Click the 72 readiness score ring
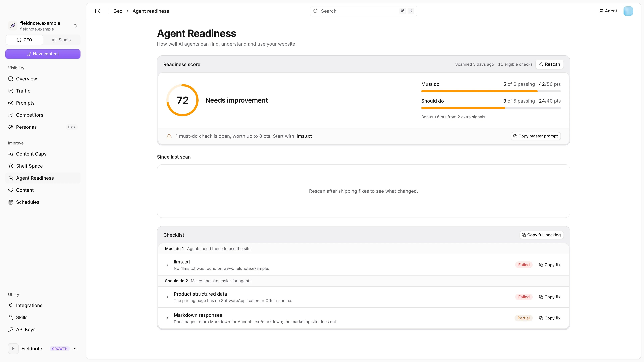 [x=182, y=100]
